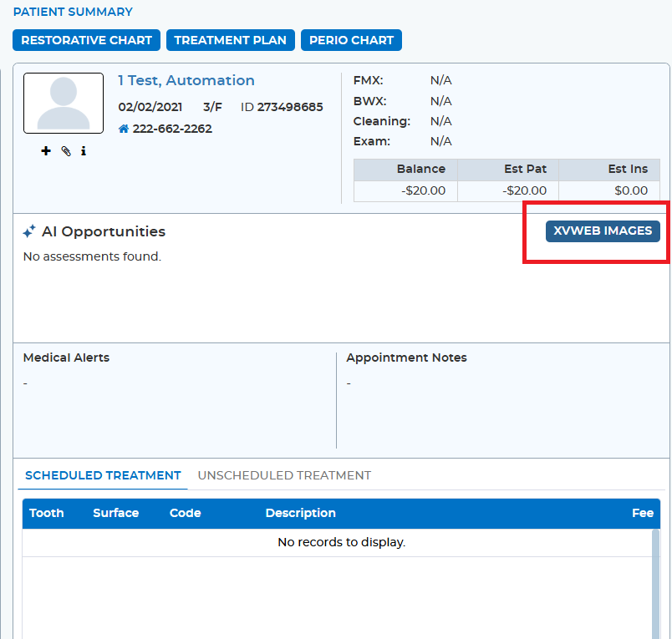Viewport: 672px width, 639px height.
Task: Open the Treatment Plan
Action: click(x=231, y=40)
